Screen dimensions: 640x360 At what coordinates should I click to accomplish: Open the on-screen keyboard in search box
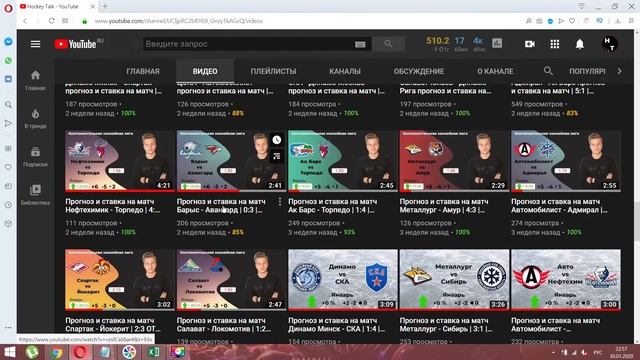point(360,44)
